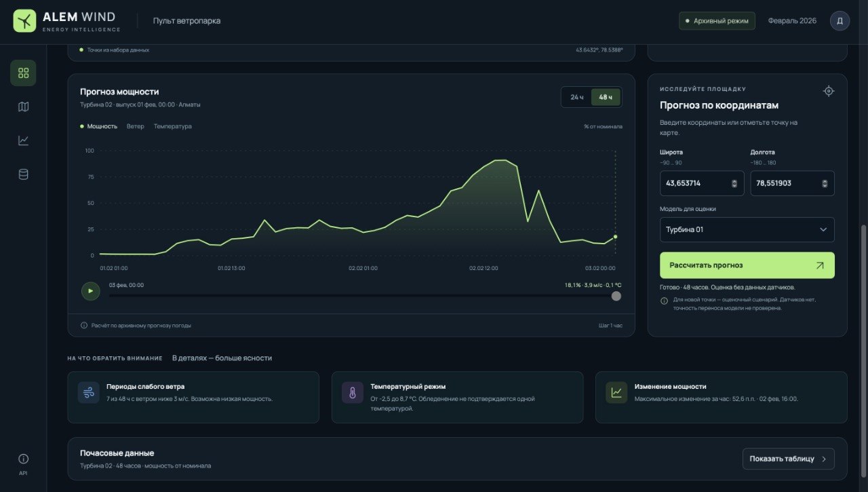
Task: Click the Показать таблицу button
Action: (x=788, y=459)
